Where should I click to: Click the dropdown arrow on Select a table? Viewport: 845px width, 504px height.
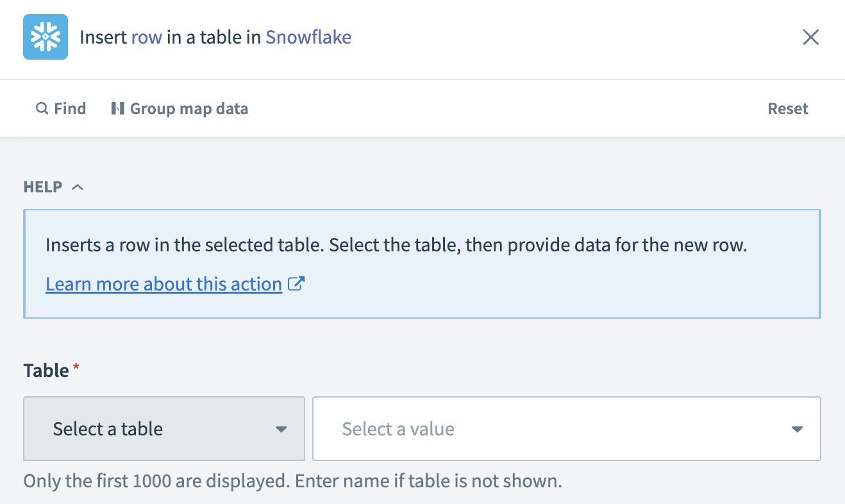coord(281,428)
